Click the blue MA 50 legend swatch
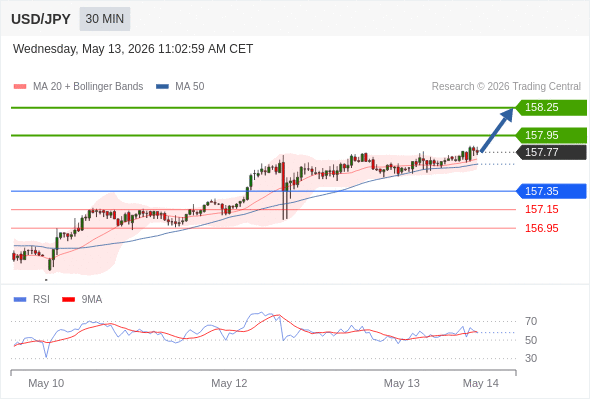 click(162, 87)
